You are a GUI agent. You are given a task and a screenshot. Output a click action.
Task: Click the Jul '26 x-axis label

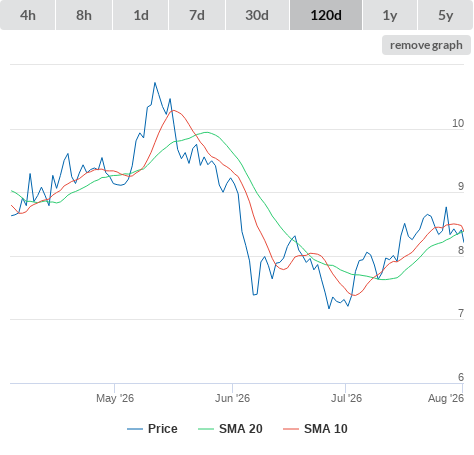[346, 398]
